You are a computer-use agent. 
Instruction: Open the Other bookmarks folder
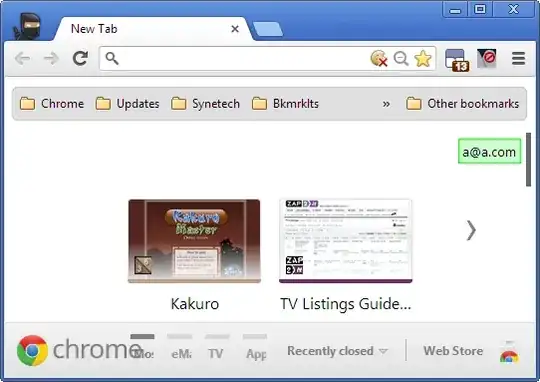[x=463, y=104]
